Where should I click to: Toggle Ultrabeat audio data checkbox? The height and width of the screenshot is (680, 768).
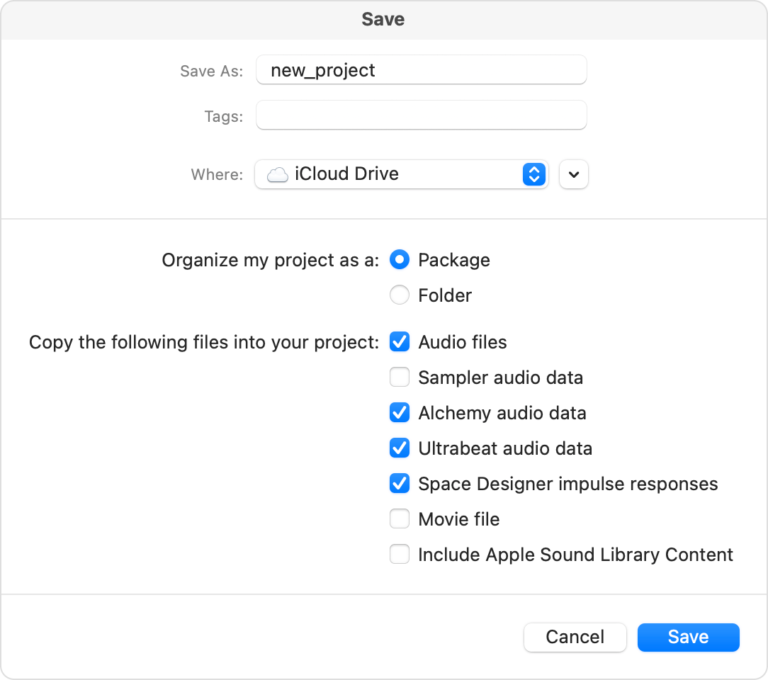[400, 448]
